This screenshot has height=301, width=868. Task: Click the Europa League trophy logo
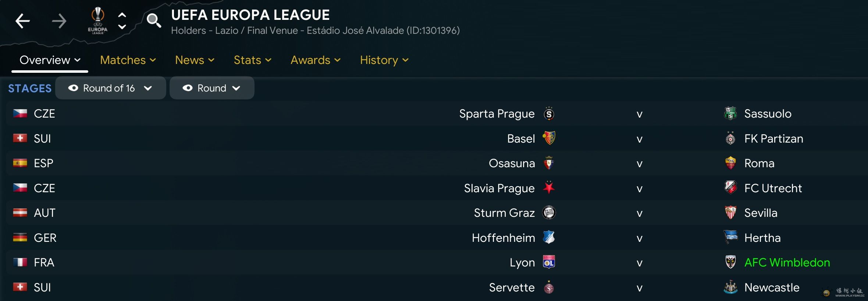pos(97,21)
